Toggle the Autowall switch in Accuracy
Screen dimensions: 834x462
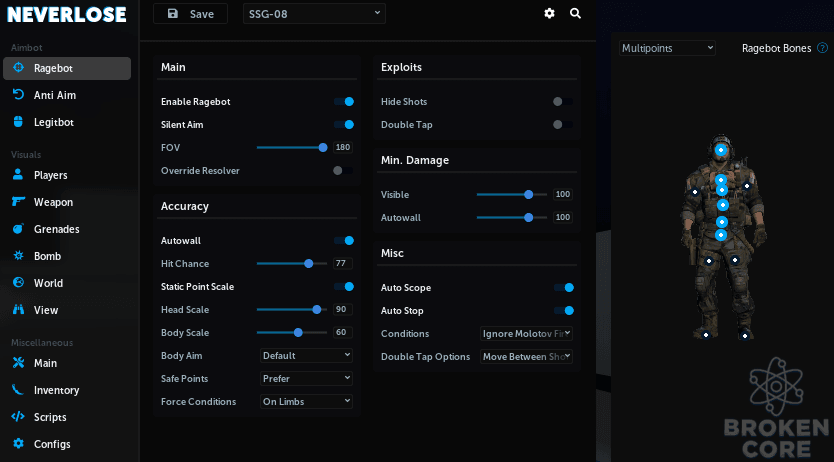tap(344, 240)
